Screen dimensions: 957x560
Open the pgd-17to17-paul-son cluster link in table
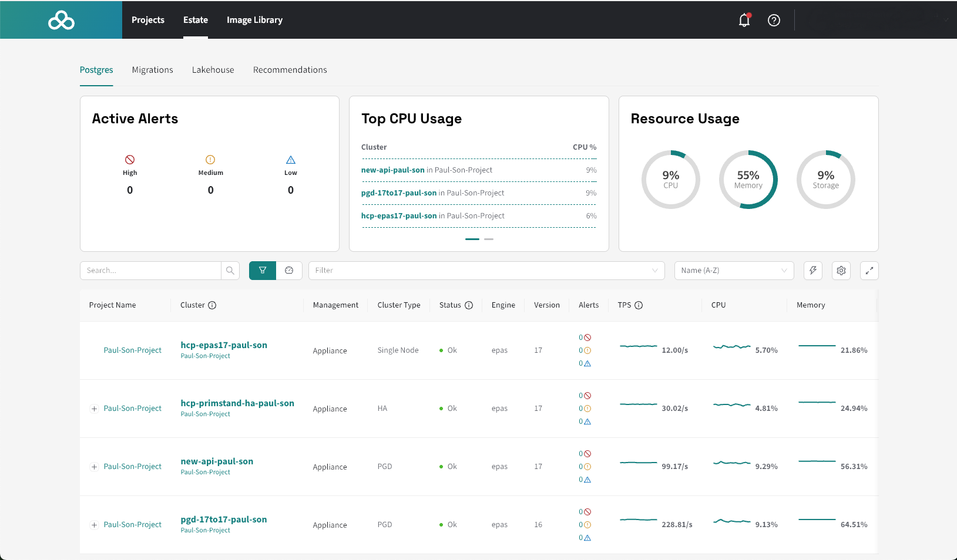(223, 519)
